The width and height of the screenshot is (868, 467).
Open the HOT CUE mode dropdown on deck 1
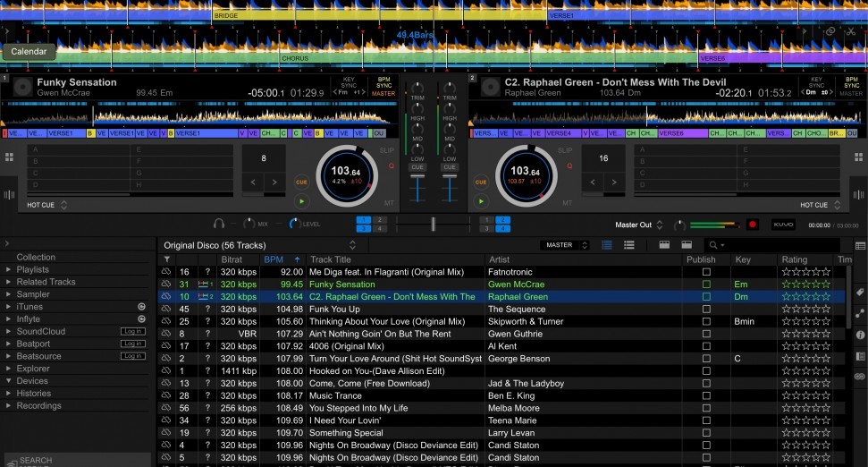click(63, 205)
